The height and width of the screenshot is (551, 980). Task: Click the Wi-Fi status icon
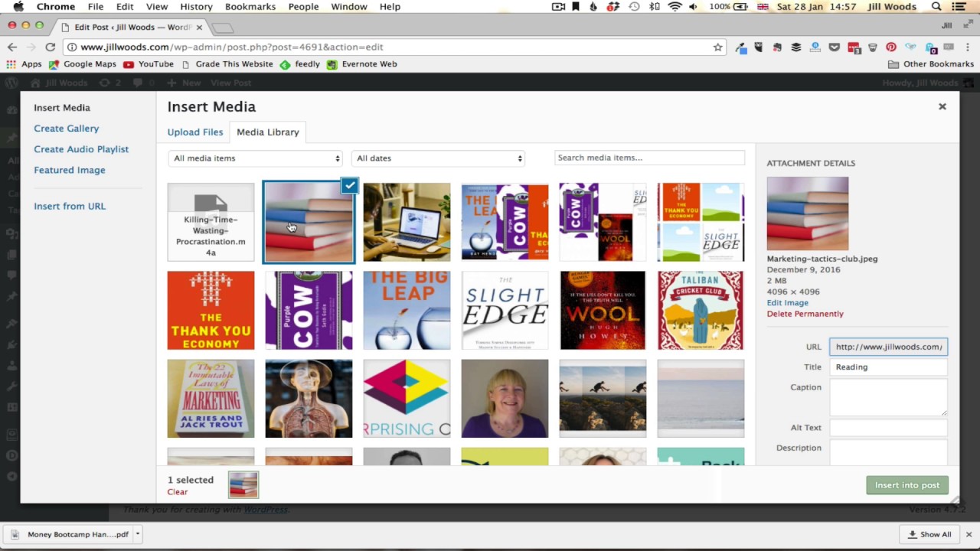[675, 7]
